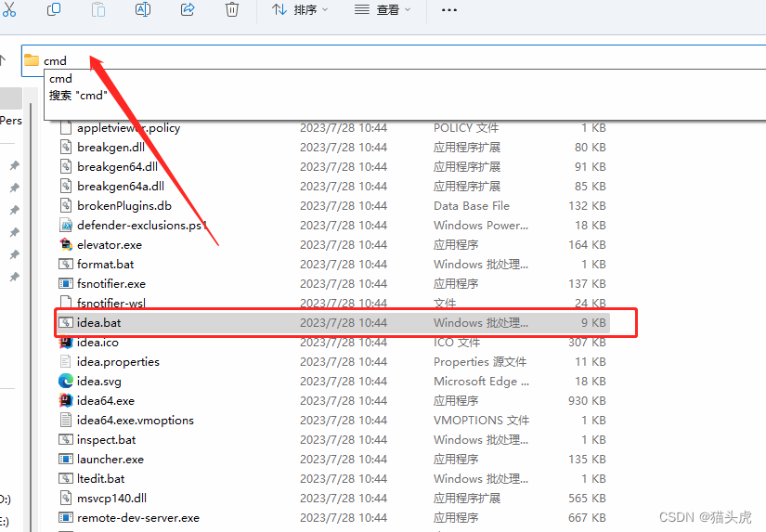This screenshot has width=766, height=532.
Task: Click the msvcp140.dll file icon
Action: [66, 499]
